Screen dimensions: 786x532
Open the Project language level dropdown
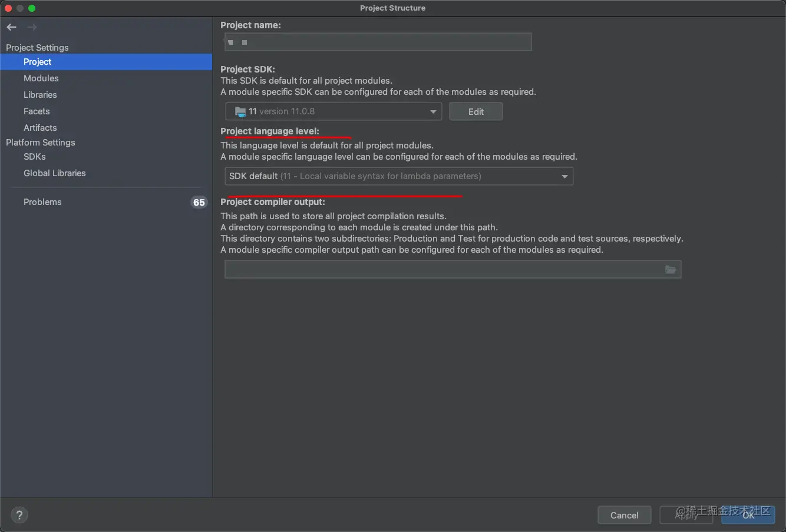pos(399,176)
